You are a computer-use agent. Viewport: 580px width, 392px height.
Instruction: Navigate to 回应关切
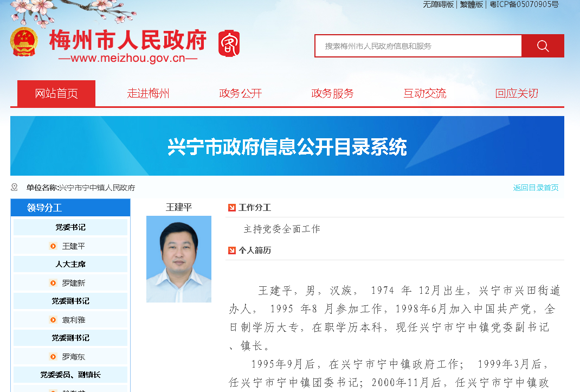517,93
